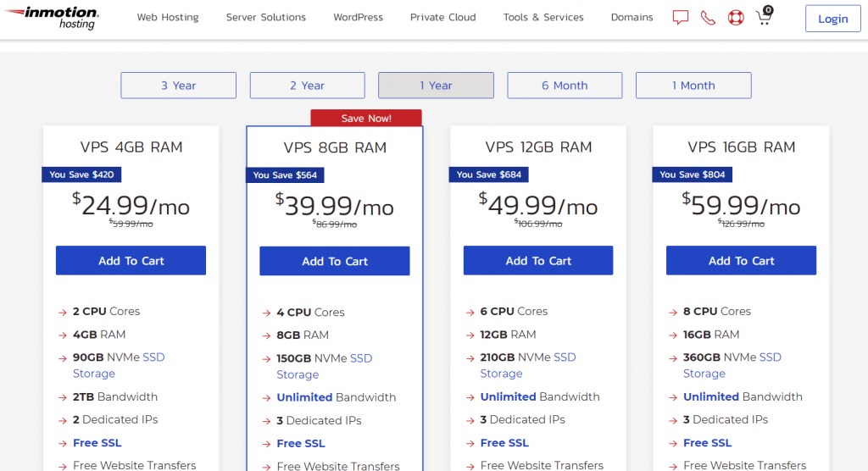Open the Domains menu
Image resolution: width=868 pixels, height=471 pixels.
point(632,17)
